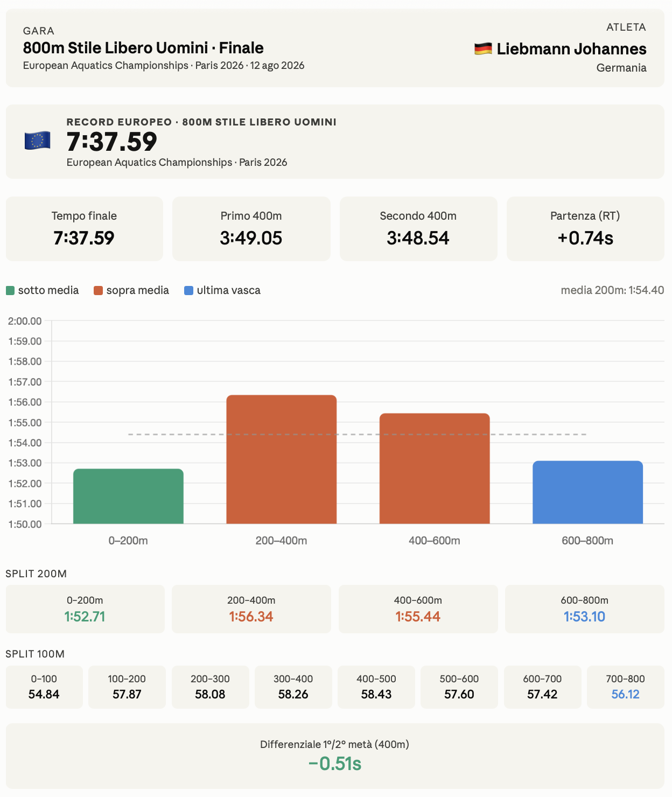Select the red 400–600m chart bar
This screenshot has height=797, width=672.
[435, 469]
